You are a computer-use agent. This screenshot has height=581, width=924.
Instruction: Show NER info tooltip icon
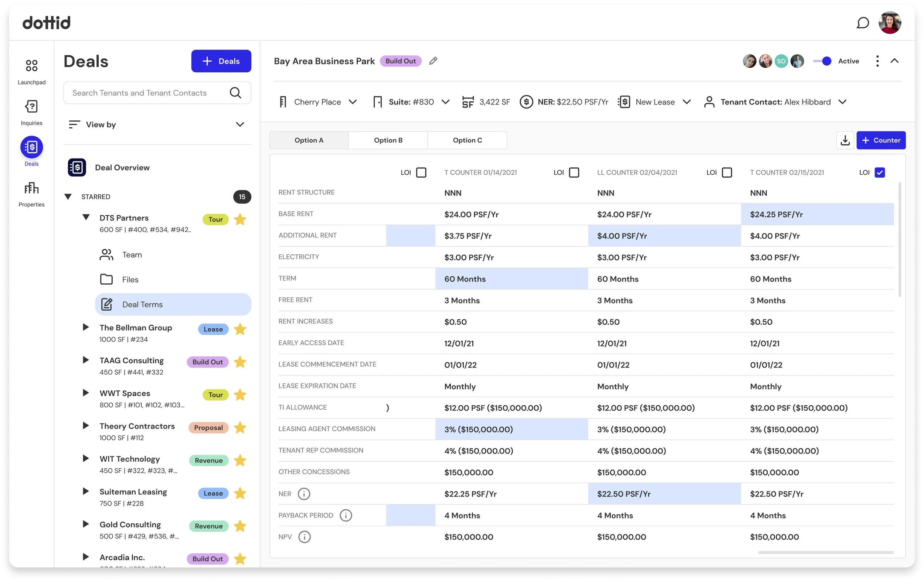coord(304,494)
